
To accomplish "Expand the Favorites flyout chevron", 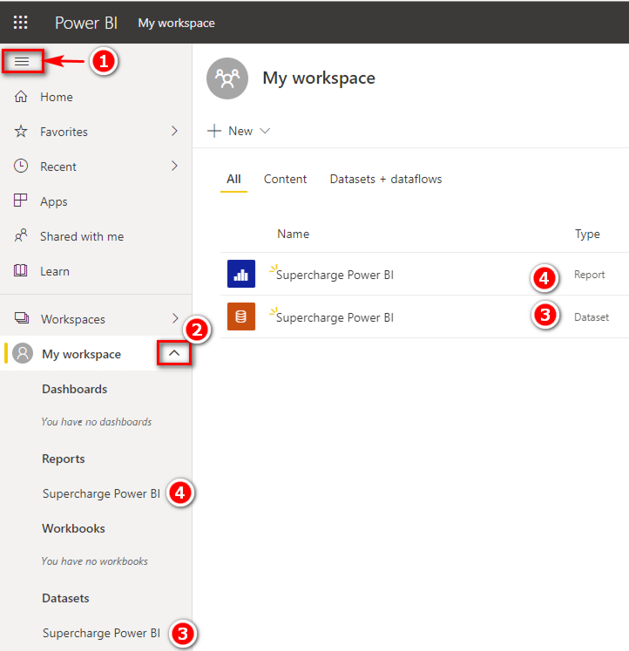I will click(174, 131).
